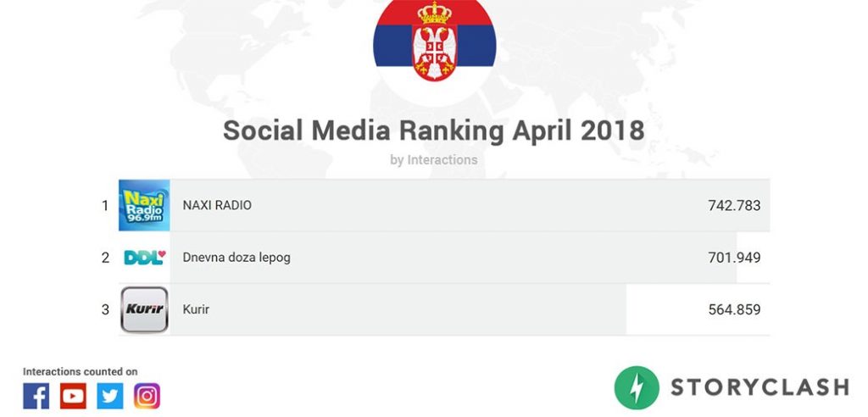
Task: Click the Serbian flag emblem
Action: pyautogui.click(x=435, y=42)
